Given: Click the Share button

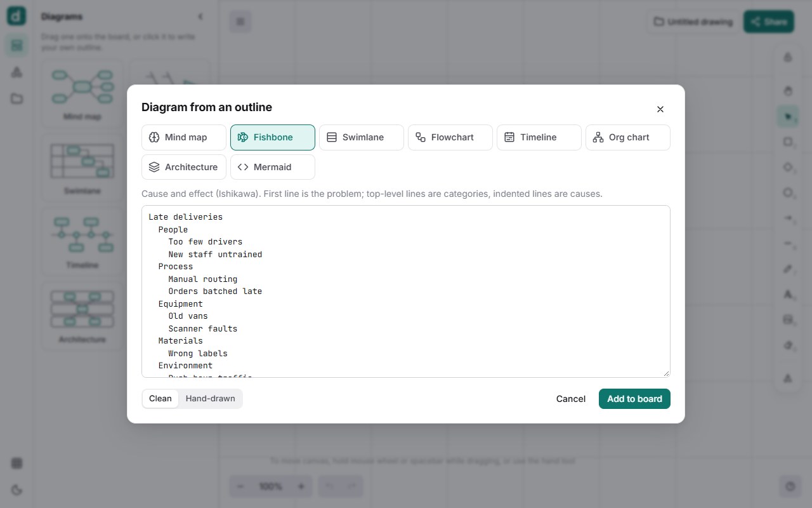Looking at the screenshot, I should click(769, 22).
